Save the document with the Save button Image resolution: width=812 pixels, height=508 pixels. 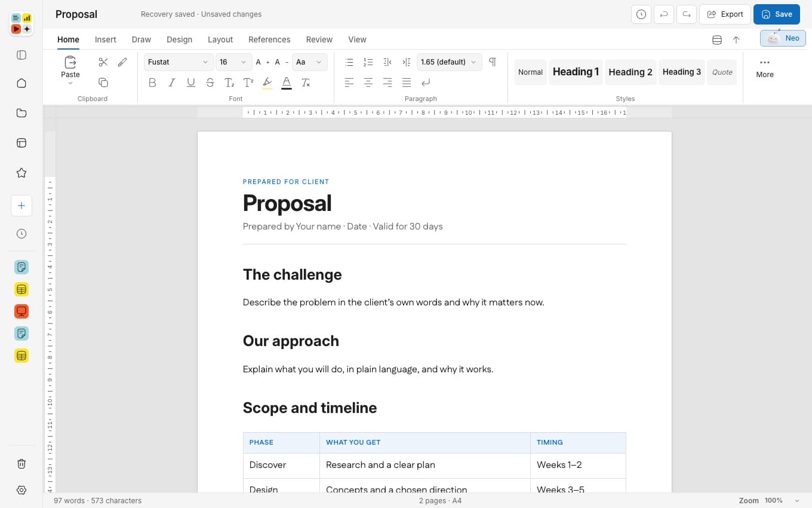click(x=777, y=14)
